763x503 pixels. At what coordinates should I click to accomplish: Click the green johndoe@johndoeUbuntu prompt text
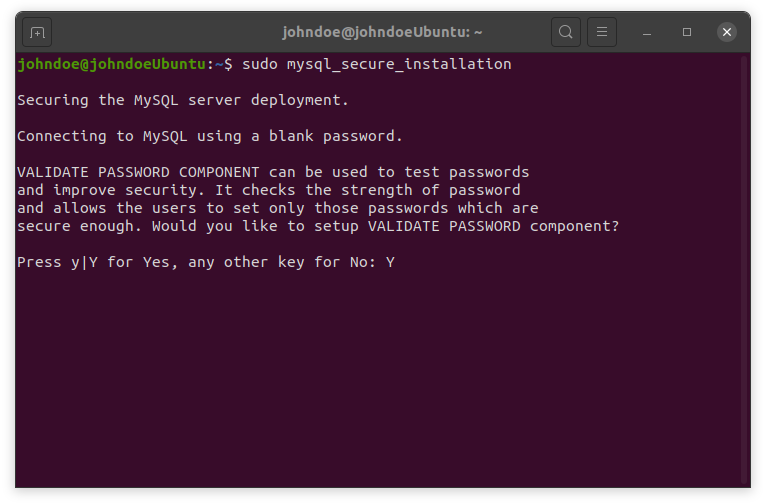point(111,64)
